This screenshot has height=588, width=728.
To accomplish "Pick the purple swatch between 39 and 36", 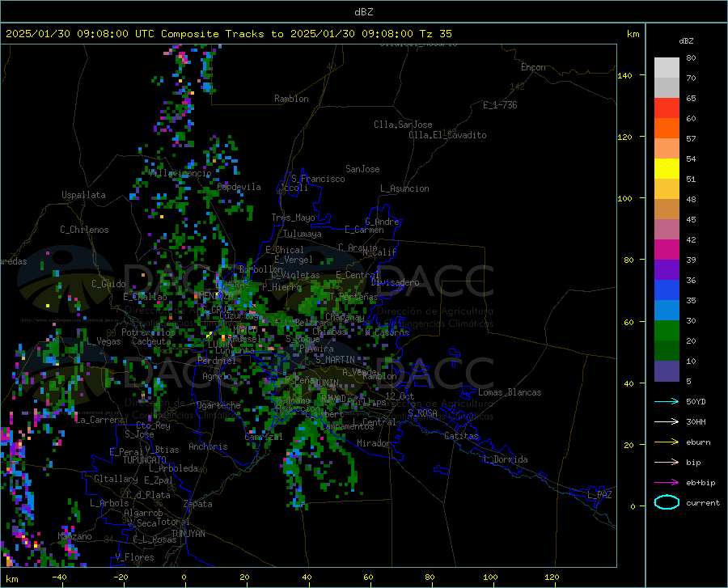I will 667,270.
